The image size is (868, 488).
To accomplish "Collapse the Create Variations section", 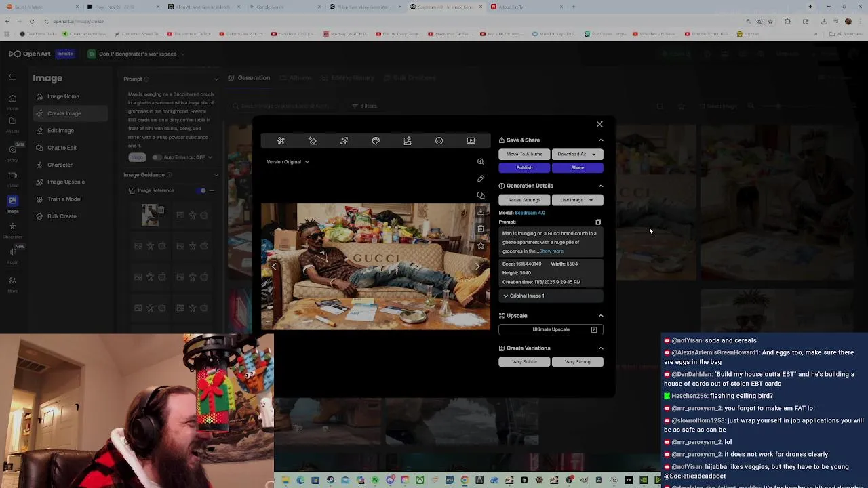I will pos(601,348).
